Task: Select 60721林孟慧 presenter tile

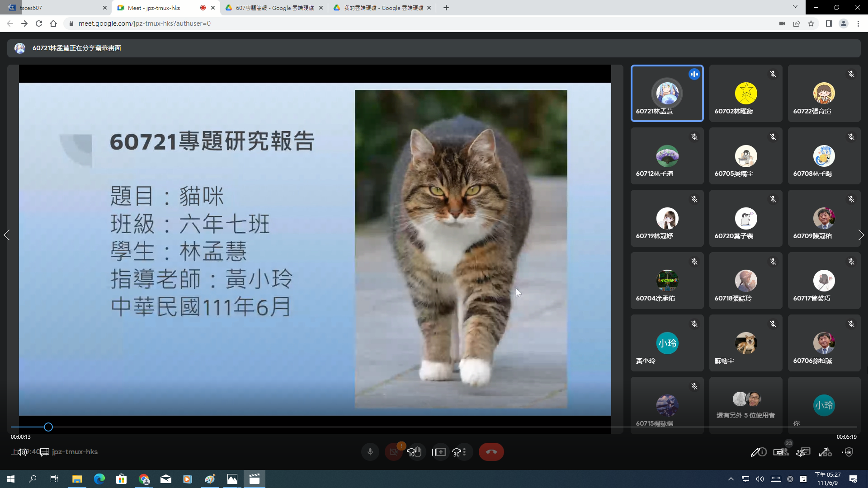Action: pyautogui.click(x=667, y=94)
